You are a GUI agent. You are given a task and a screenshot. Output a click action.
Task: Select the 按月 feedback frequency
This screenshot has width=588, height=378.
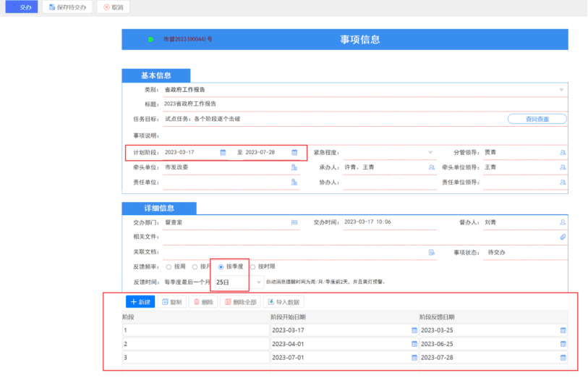195,267
